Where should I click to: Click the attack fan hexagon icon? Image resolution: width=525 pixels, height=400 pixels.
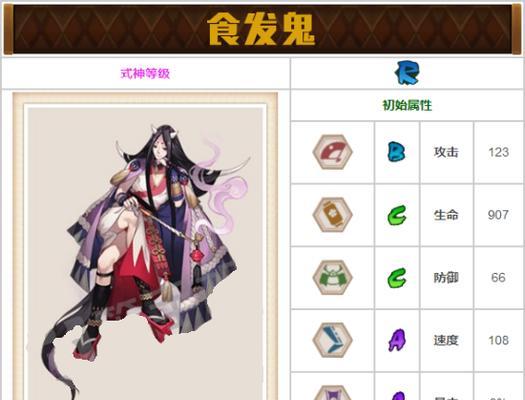click(x=332, y=152)
